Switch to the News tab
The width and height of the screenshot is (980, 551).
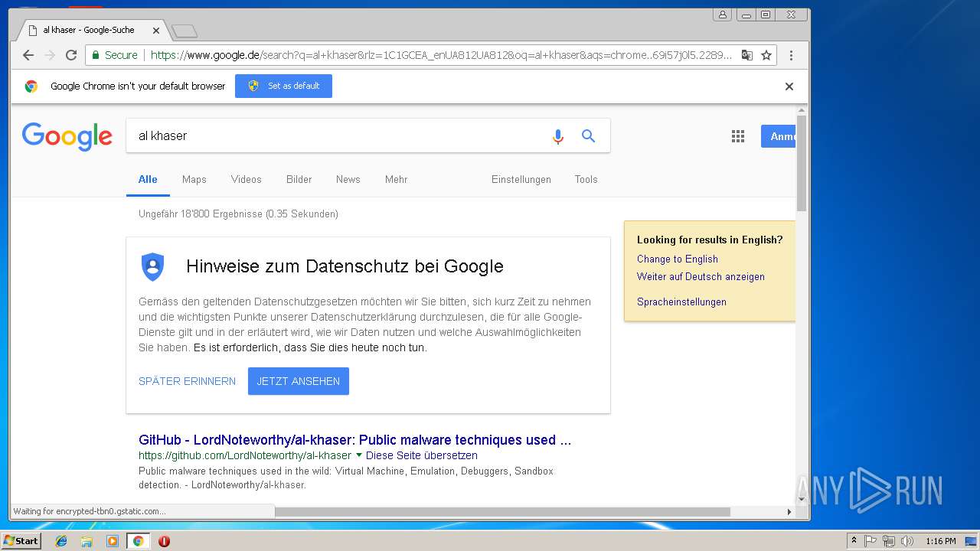tap(348, 179)
